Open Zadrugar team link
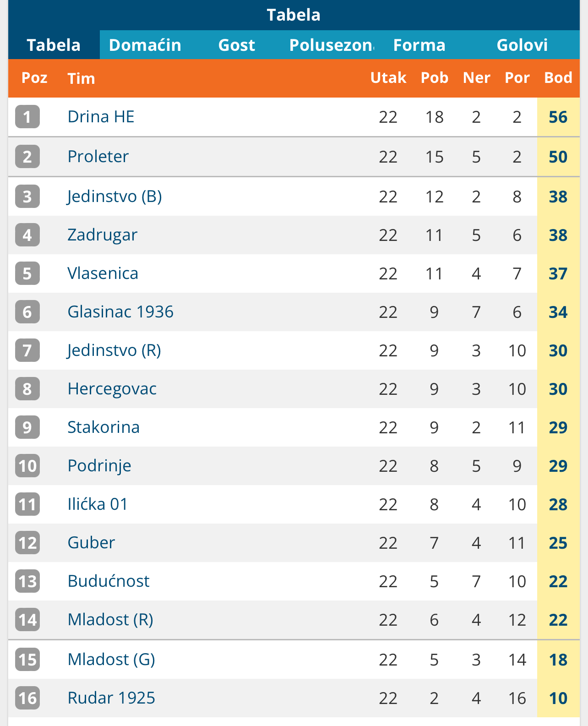The image size is (588, 726). click(102, 235)
